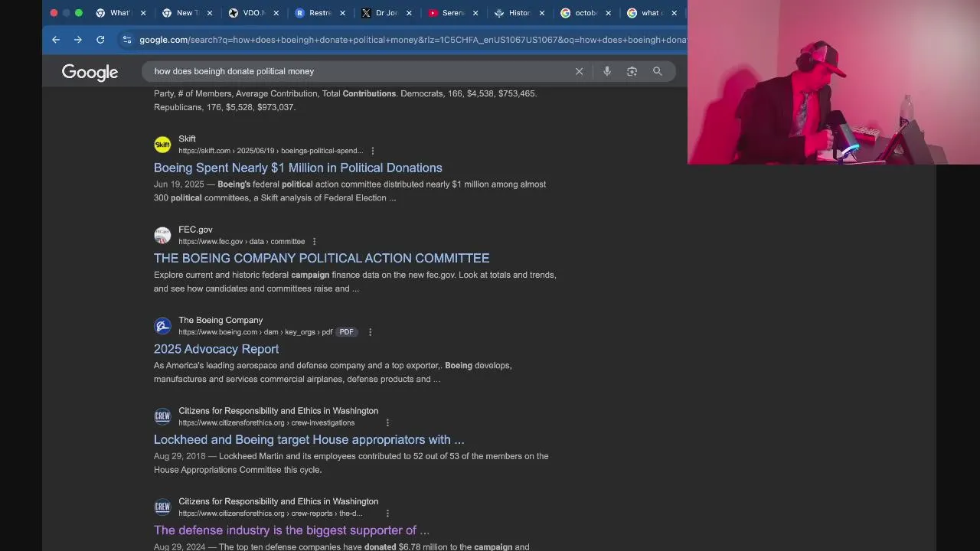Clear the search query with X
This screenshot has width=980, height=551.
click(579, 71)
